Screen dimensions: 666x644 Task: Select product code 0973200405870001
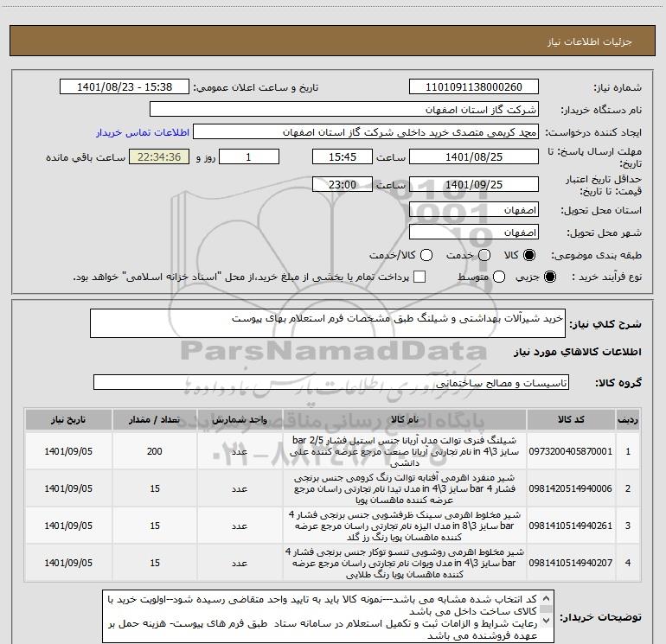(x=571, y=451)
